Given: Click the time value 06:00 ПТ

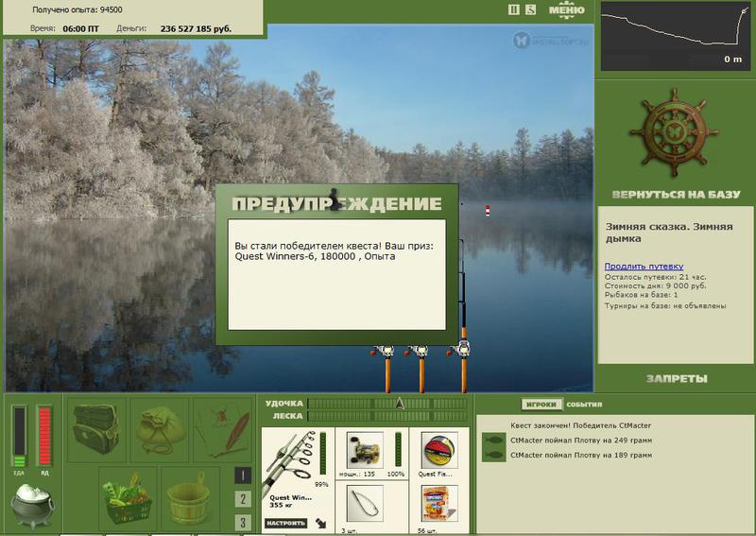Looking at the screenshot, I should pyautogui.click(x=80, y=29).
